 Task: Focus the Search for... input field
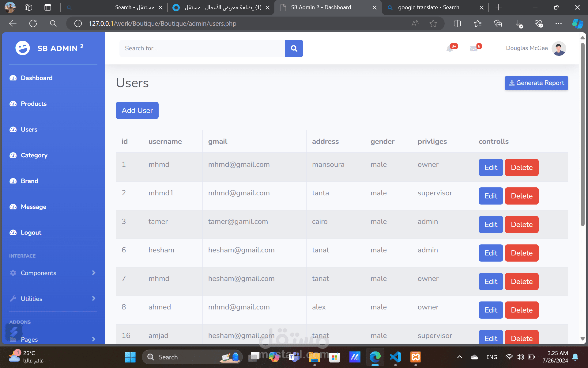(202, 48)
